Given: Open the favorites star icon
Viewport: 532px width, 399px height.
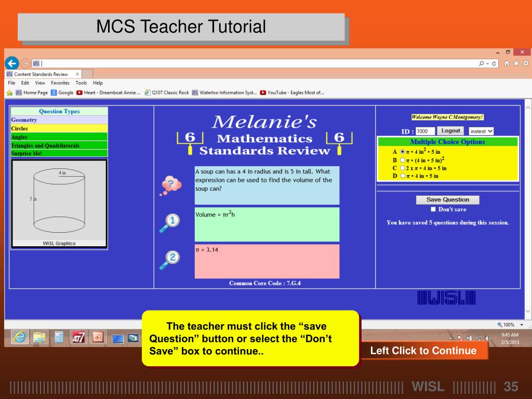Looking at the screenshot, I should [516, 63].
